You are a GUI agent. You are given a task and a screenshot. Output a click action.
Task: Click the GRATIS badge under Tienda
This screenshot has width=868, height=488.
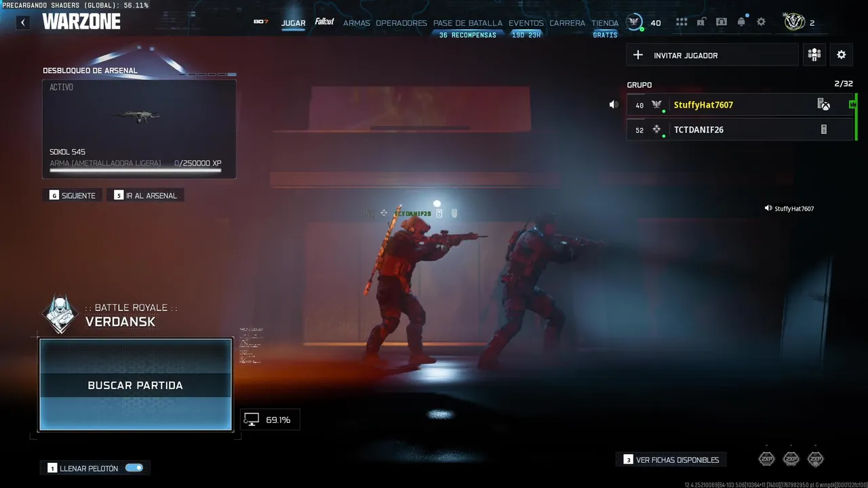tap(605, 35)
